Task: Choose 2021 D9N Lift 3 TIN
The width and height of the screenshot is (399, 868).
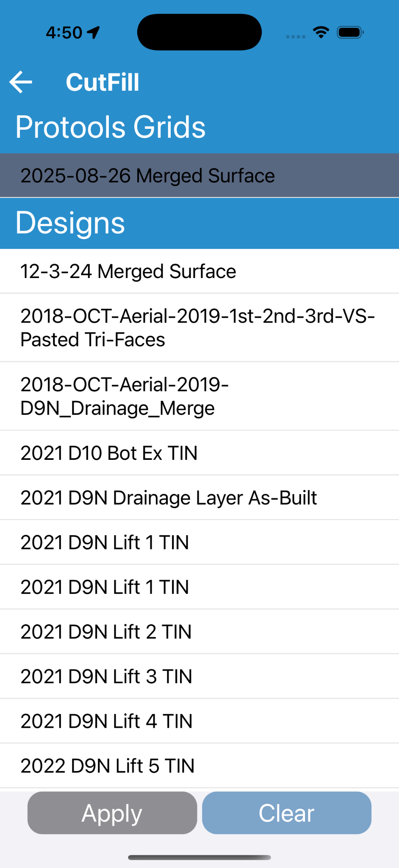Action: [x=199, y=676]
